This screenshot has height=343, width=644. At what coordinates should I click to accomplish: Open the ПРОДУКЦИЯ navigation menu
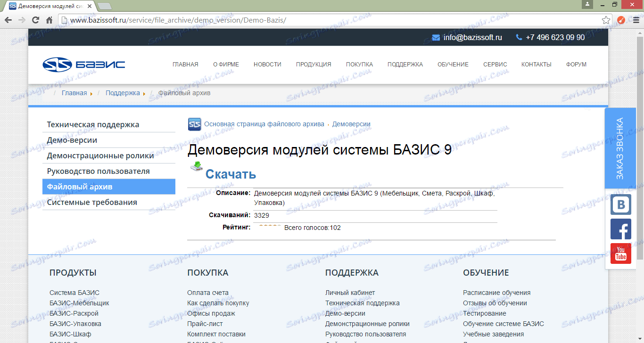313,64
